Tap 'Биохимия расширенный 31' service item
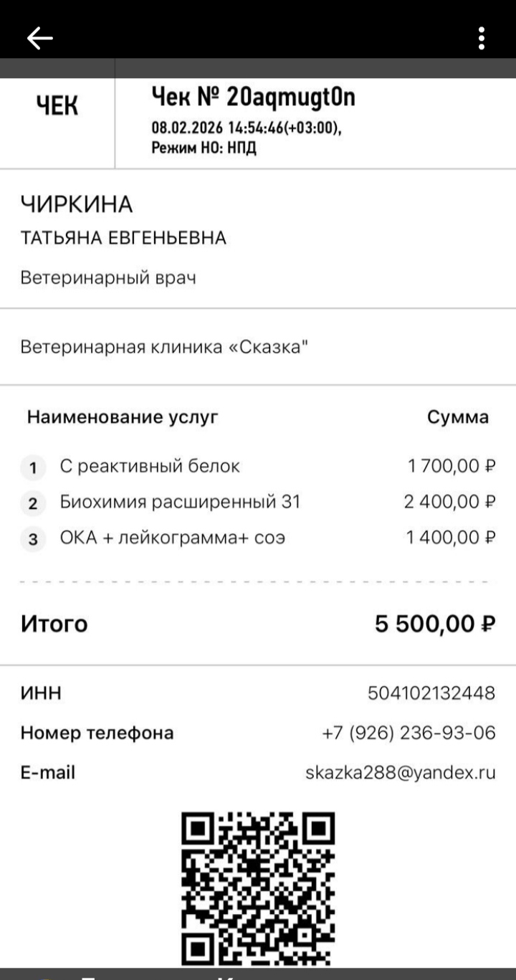Viewport: 516px width, 980px height. (180, 503)
